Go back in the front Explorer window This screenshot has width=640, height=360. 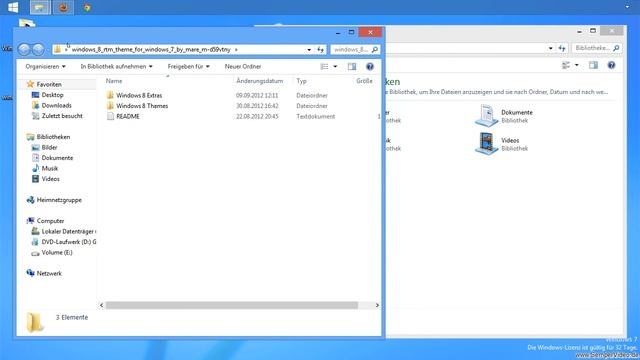click(24, 49)
